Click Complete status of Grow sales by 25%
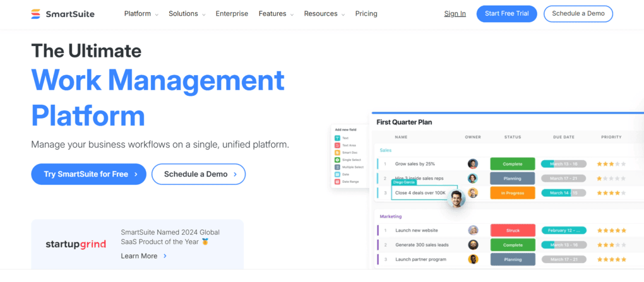The image size is (644, 282). (513, 164)
